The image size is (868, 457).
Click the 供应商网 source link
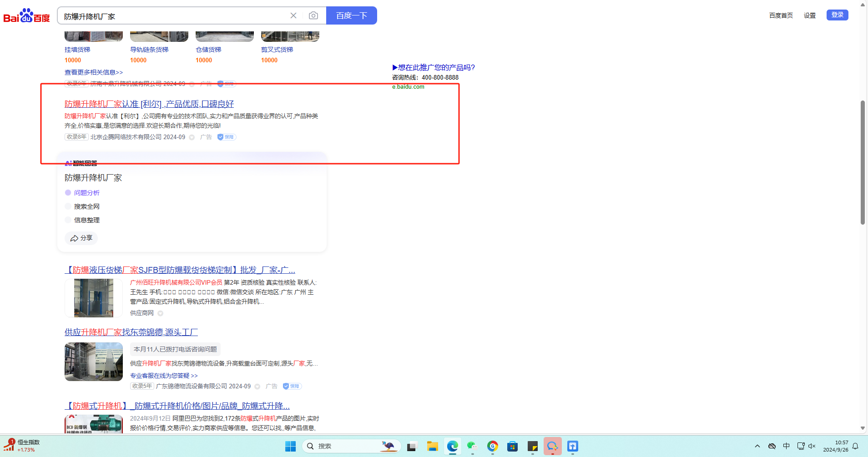(x=142, y=313)
